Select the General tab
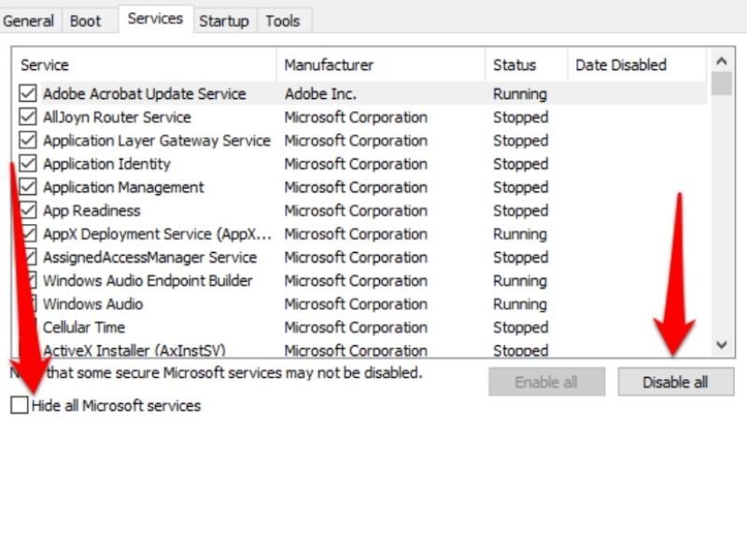The image size is (747, 560). [29, 21]
